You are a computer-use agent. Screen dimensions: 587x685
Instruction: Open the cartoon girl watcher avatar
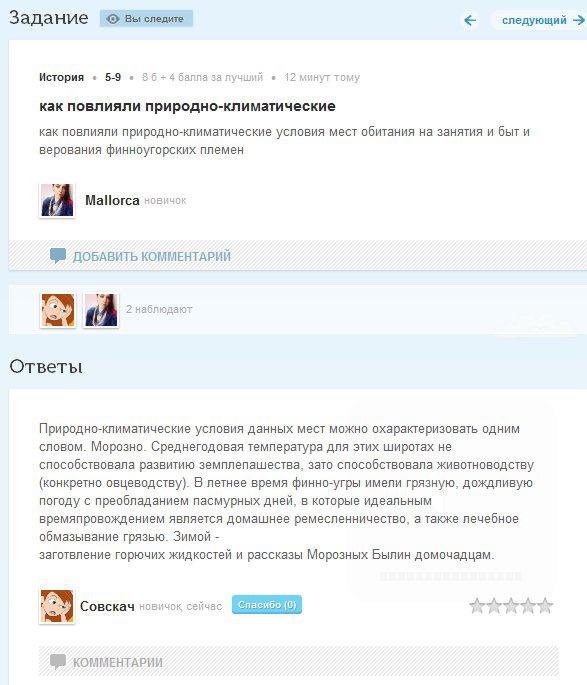pyautogui.click(x=58, y=310)
